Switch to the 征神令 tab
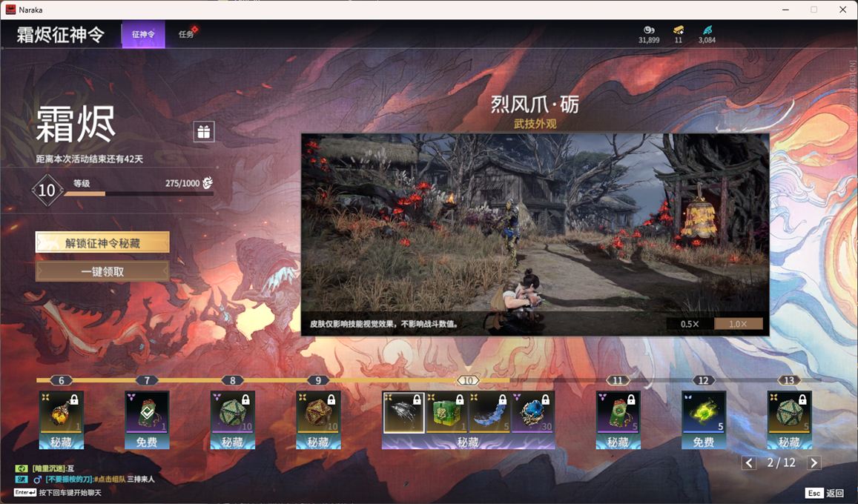 coord(143,34)
